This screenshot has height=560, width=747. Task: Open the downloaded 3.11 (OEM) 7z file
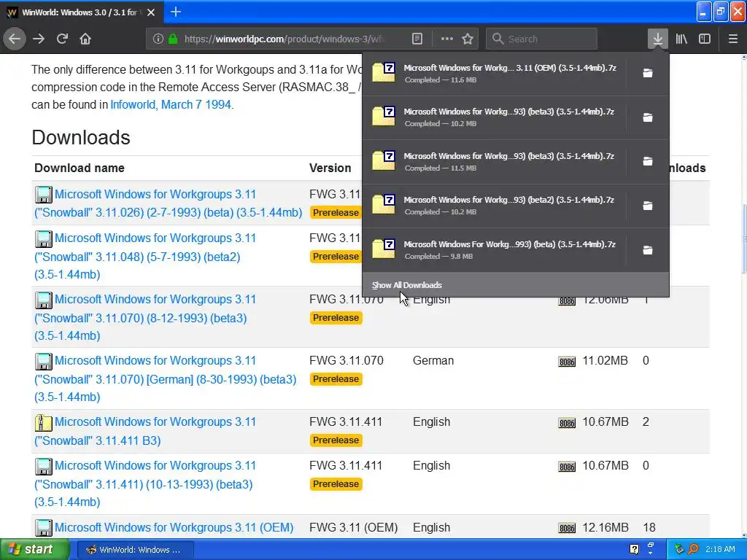point(494,74)
